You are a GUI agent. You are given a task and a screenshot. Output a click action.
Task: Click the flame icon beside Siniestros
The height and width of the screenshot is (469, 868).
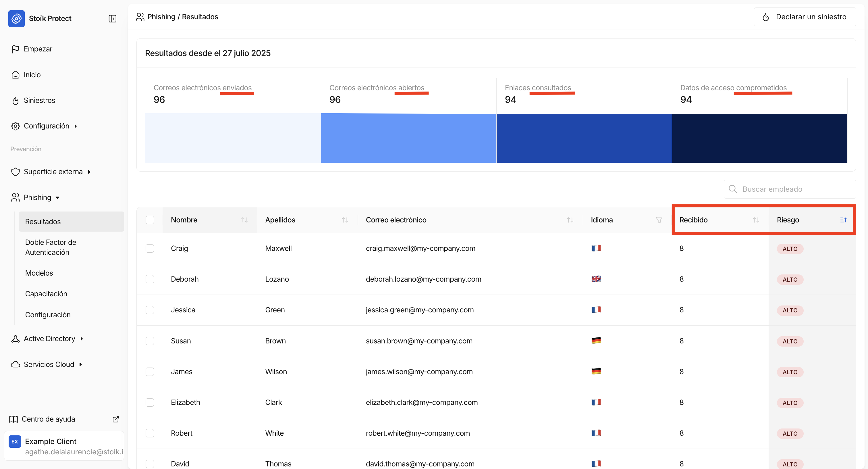pos(15,101)
